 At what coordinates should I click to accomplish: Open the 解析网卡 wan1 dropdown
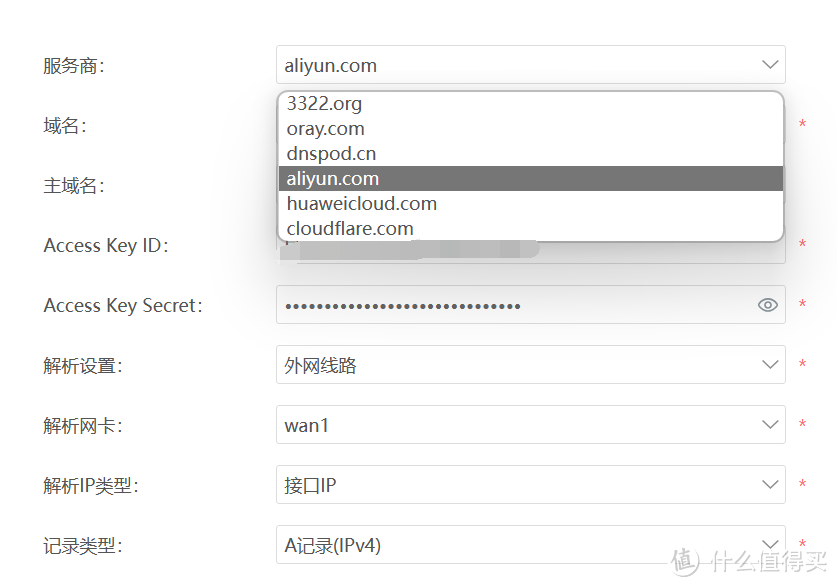point(531,424)
